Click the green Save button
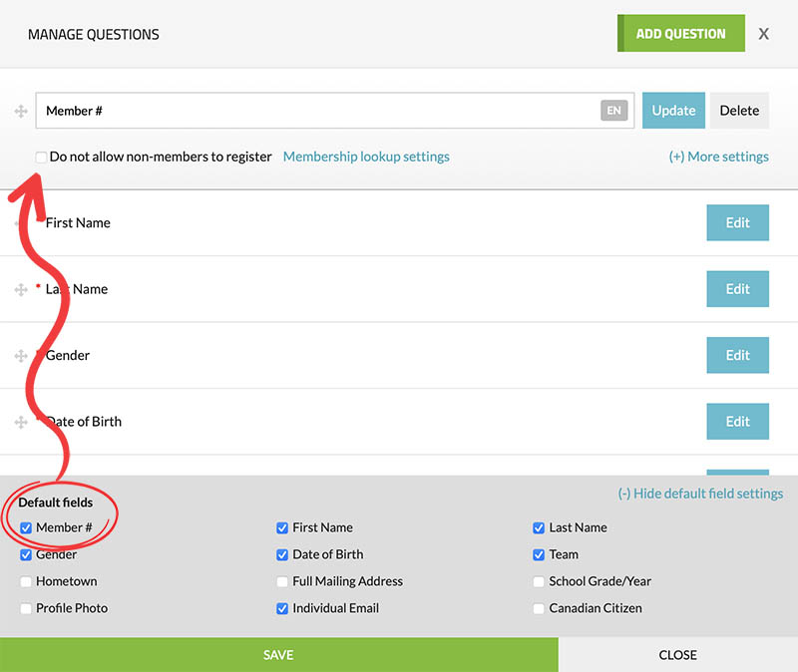Screen dimensions: 798x672 click(278, 655)
